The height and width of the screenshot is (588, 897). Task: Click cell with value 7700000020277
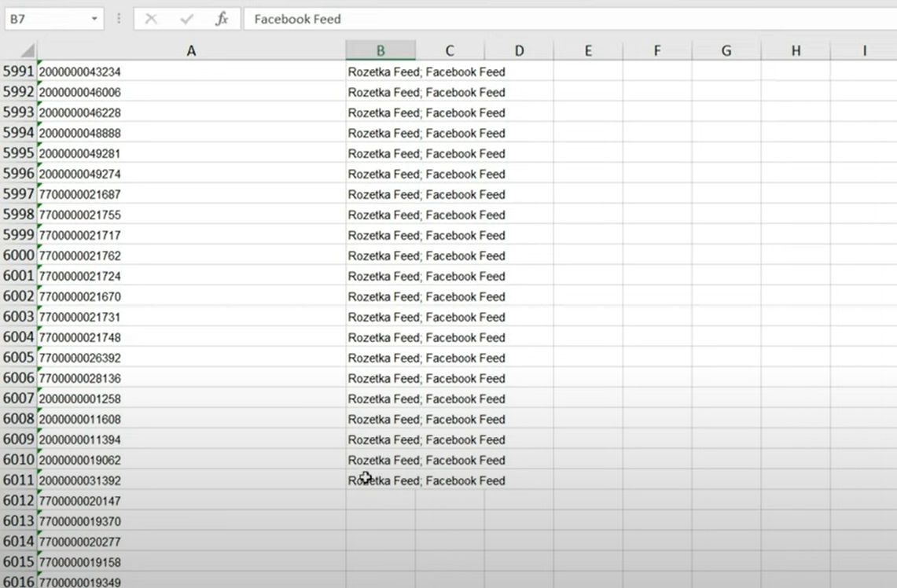click(x=192, y=542)
